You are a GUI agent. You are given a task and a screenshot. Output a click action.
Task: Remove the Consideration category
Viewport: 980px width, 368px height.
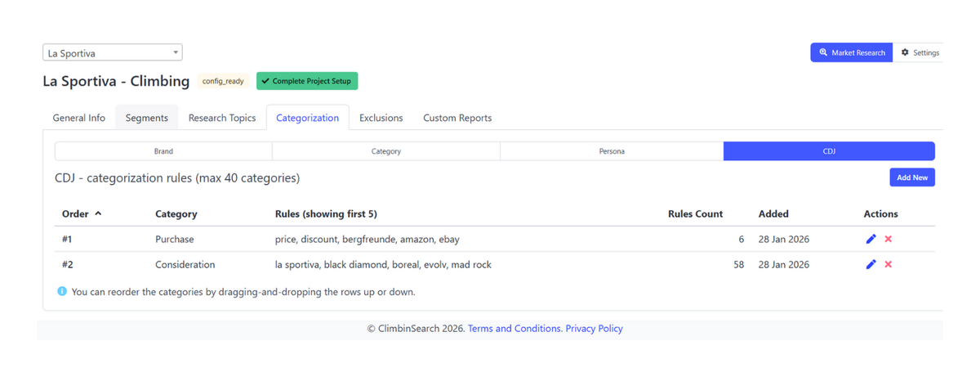pyautogui.click(x=888, y=265)
